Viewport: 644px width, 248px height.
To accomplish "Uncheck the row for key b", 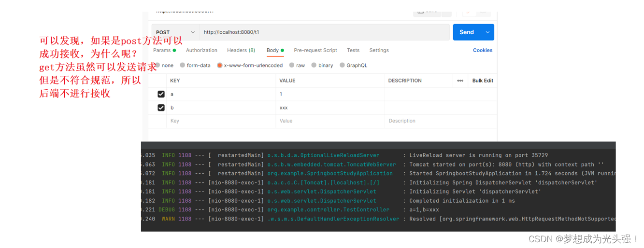I will 161,108.
